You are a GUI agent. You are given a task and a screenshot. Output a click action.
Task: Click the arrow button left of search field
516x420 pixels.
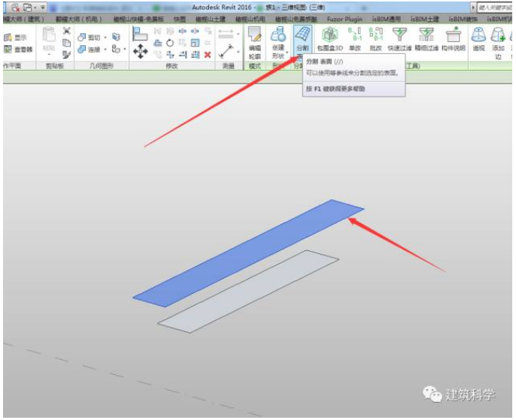pyautogui.click(x=473, y=8)
